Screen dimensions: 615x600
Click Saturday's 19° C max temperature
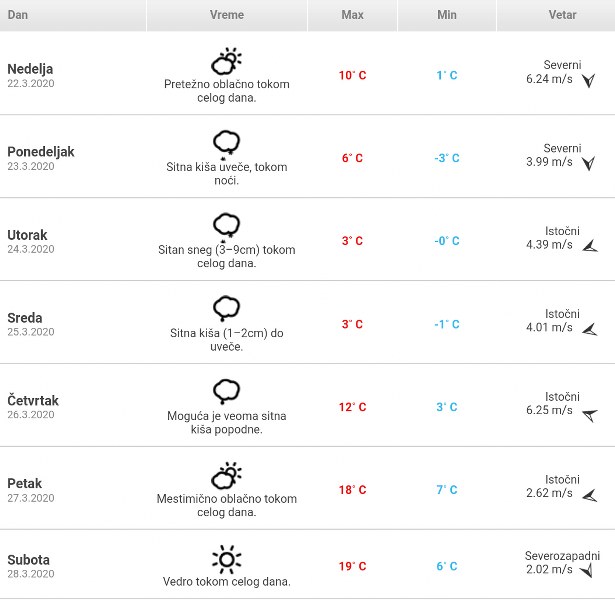coord(352,566)
